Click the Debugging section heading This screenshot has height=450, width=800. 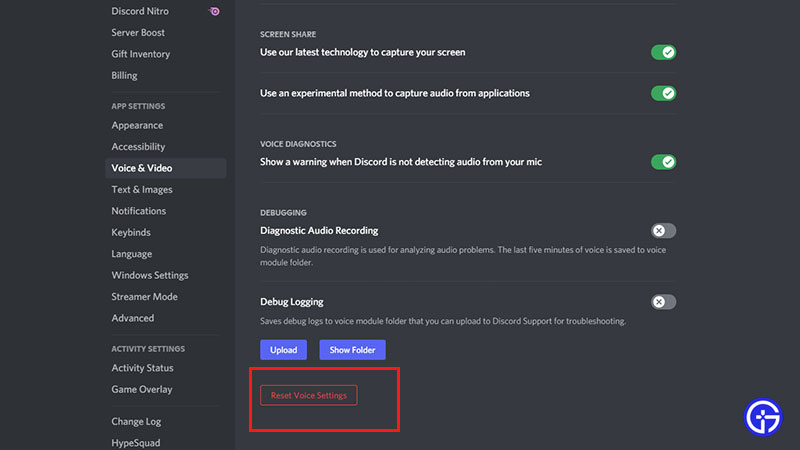[284, 213]
